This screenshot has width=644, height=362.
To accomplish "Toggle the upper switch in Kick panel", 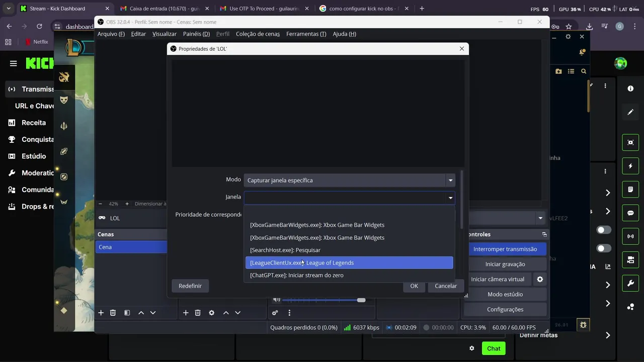I will click(604, 230).
